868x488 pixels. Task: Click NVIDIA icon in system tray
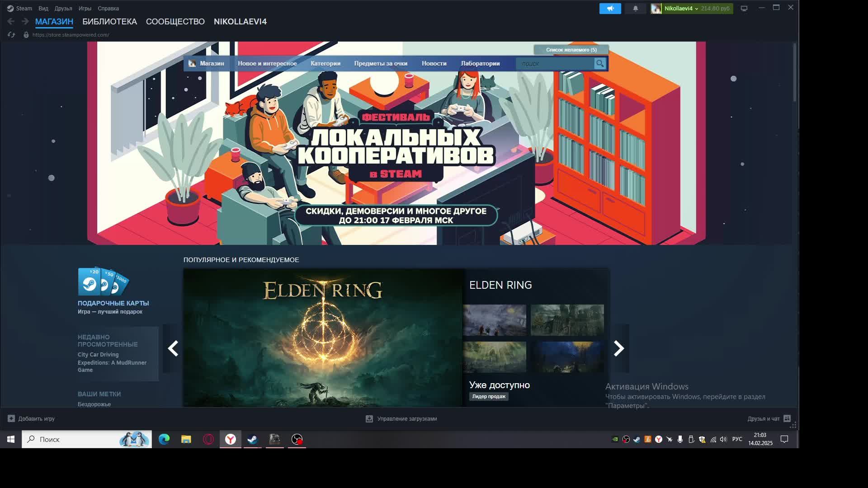(615, 439)
